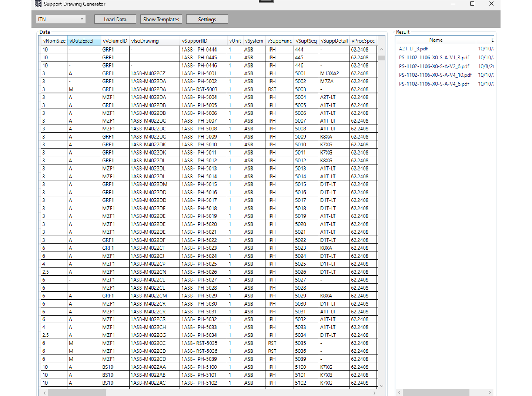The height and width of the screenshot is (396, 532).
Task: Minimize the Support Drawing Generator window
Action: tap(454, 4)
